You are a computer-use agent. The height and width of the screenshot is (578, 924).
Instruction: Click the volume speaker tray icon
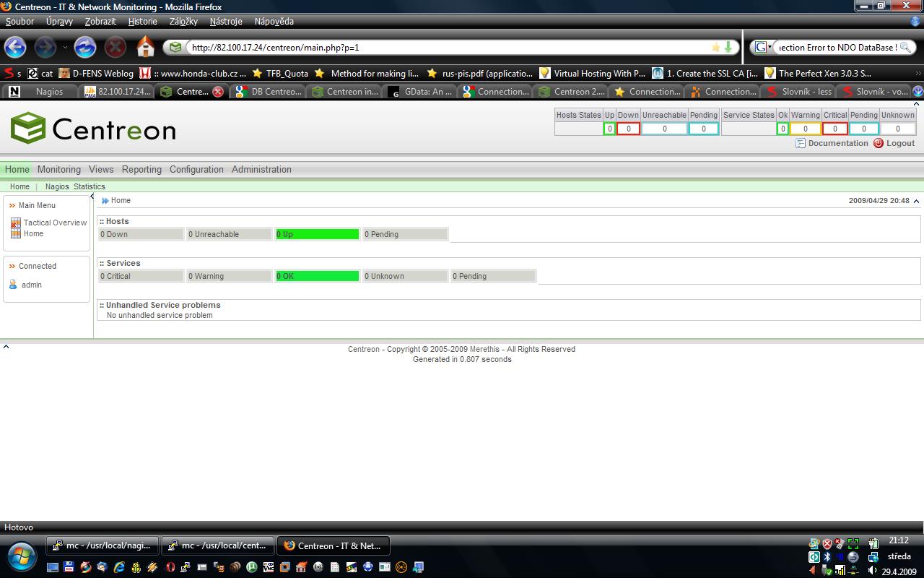pos(872,571)
